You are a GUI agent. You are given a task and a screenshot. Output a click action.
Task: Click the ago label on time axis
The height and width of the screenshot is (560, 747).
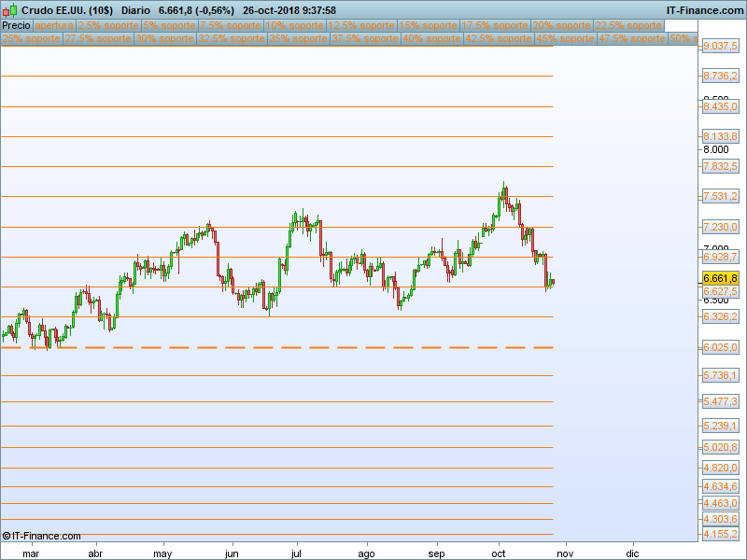click(x=366, y=553)
